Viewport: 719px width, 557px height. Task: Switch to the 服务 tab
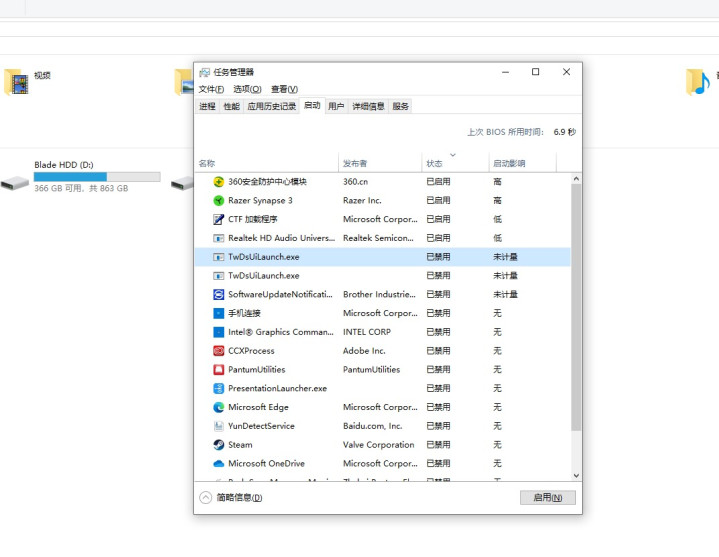[400, 106]
